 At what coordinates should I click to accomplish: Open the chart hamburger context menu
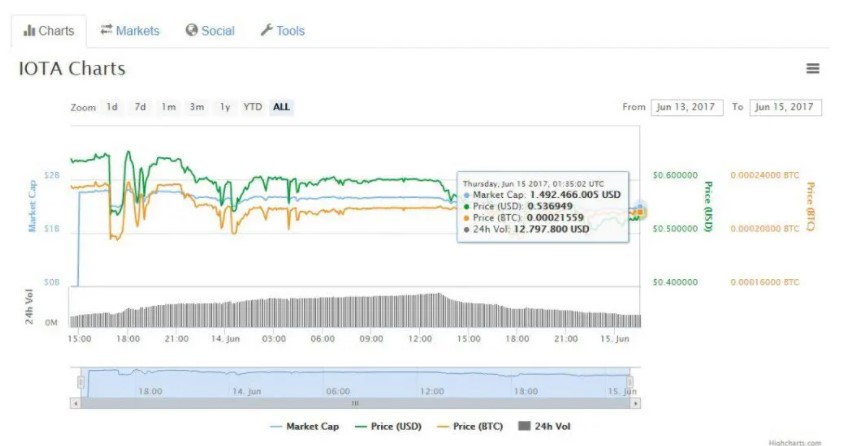point(813,69)
